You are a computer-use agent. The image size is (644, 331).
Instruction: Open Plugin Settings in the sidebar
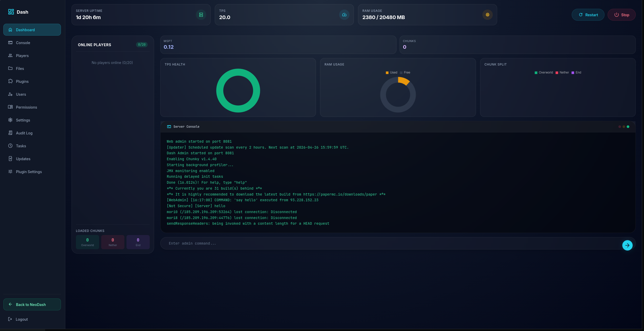coord(32,172)
